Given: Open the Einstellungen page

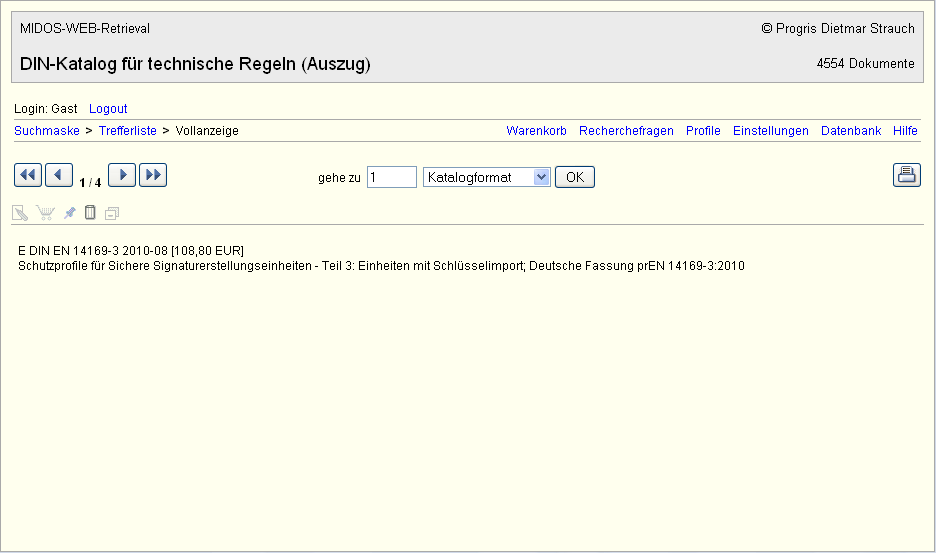Looking at the screenshot, I should coord(770,131).
